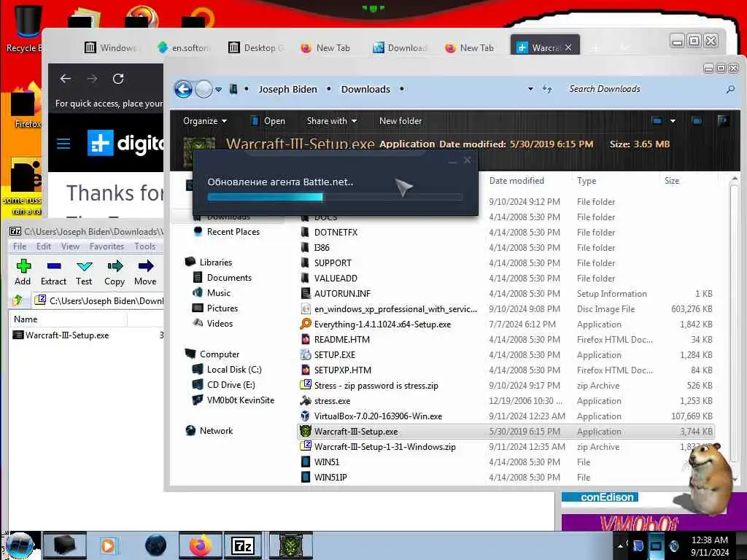Click search magnifier in Search Downloads box
Viewport: 747px width, 560px height.
(730, 89)
